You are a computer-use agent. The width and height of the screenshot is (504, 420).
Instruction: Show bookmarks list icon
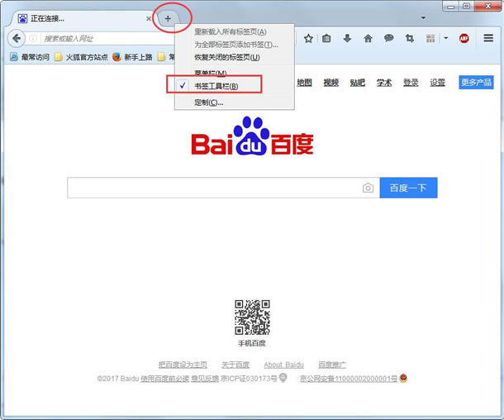[x=326, y=39]
